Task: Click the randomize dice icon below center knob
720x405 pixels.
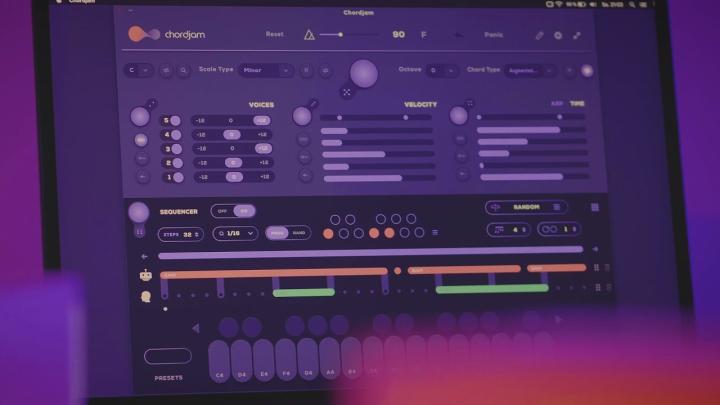Action: pos(347,92)
